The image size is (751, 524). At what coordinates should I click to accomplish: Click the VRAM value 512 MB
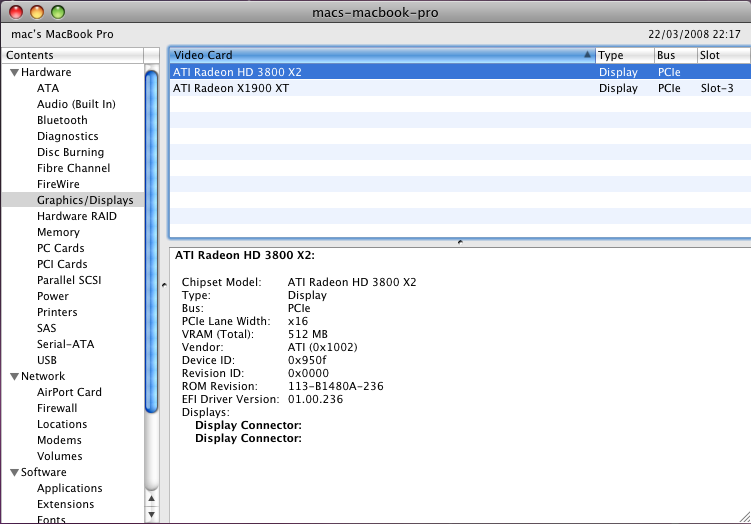[307, 334]
